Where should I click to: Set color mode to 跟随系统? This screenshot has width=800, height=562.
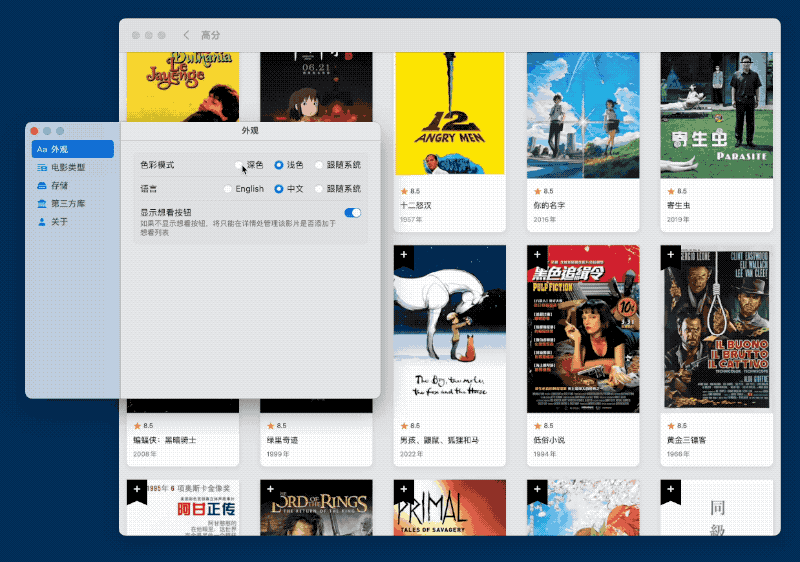pos(319,165)
